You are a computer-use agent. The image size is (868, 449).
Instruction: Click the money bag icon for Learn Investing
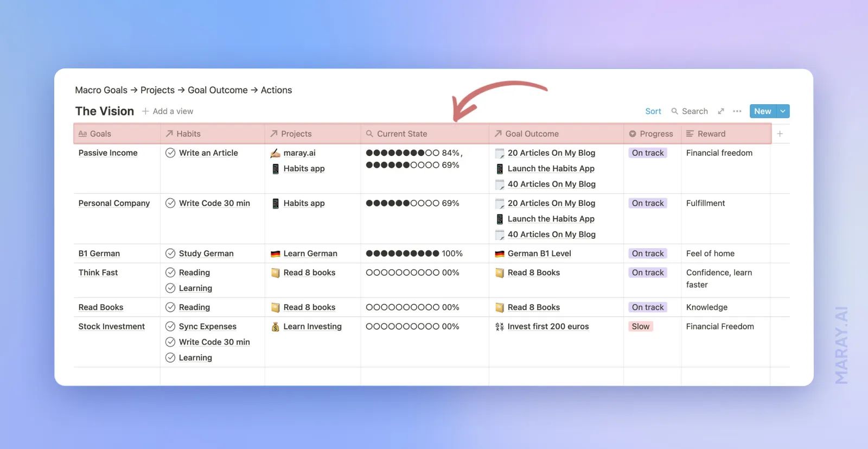[x=275, y=327]
